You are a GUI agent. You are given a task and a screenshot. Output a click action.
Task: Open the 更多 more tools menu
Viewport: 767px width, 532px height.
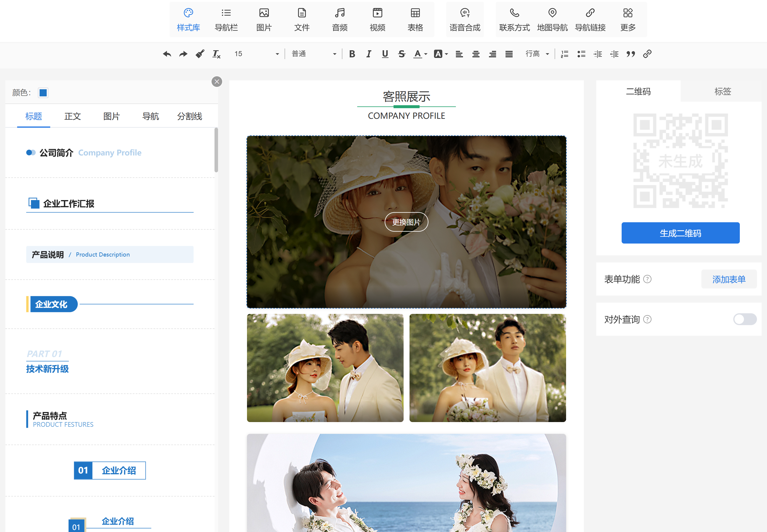click(628, 20)
